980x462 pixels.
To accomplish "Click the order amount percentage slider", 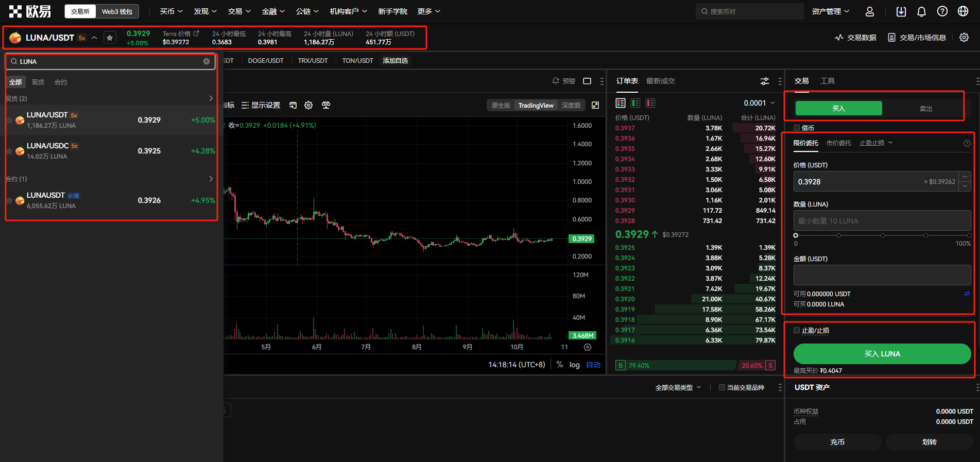I will point(882,235).
